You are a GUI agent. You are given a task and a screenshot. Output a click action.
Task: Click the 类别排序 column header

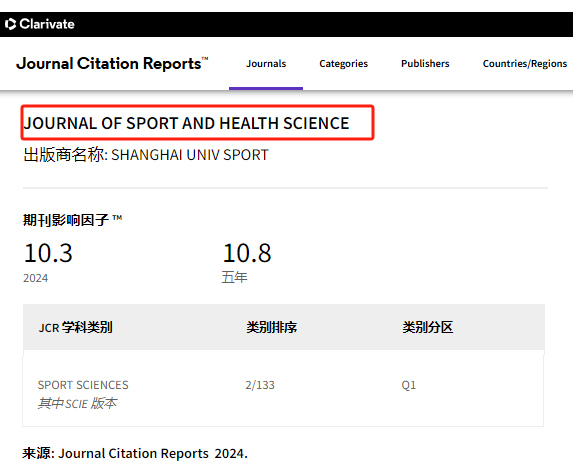click(271, 327)
